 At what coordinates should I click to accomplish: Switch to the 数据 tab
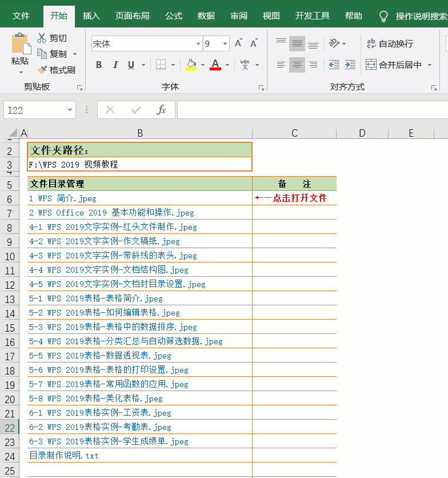pyautogui.click(x=206, y=16)
